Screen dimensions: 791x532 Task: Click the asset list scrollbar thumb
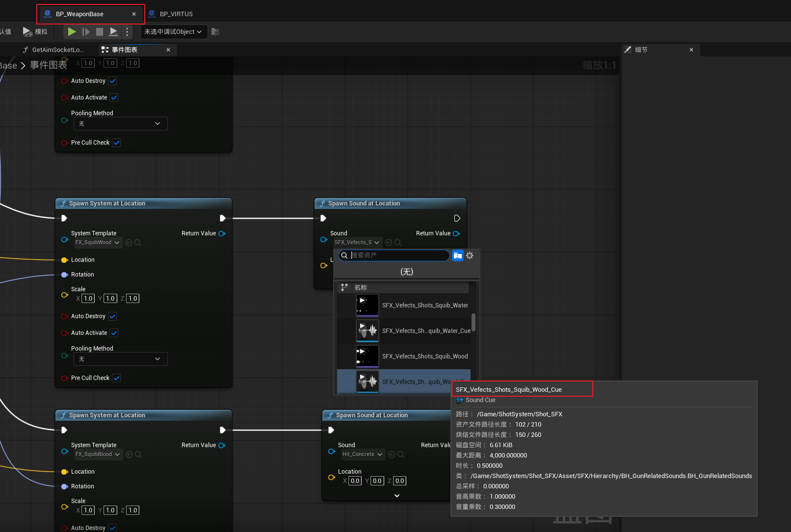pyautogui.click(x=474, y=323)
